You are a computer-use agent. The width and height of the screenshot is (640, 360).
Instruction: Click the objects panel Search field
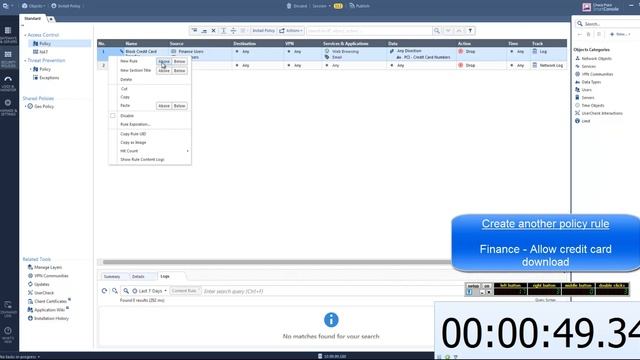(x=609, y=24)
